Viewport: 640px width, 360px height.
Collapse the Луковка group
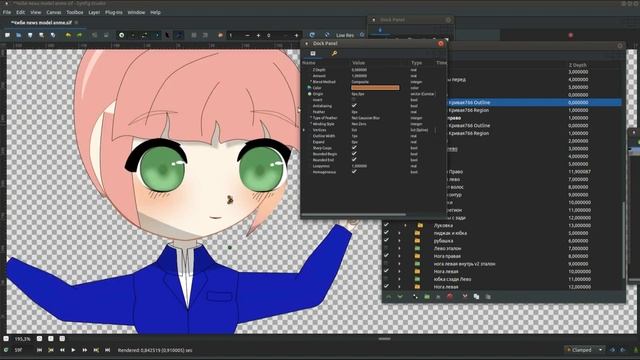405,225
